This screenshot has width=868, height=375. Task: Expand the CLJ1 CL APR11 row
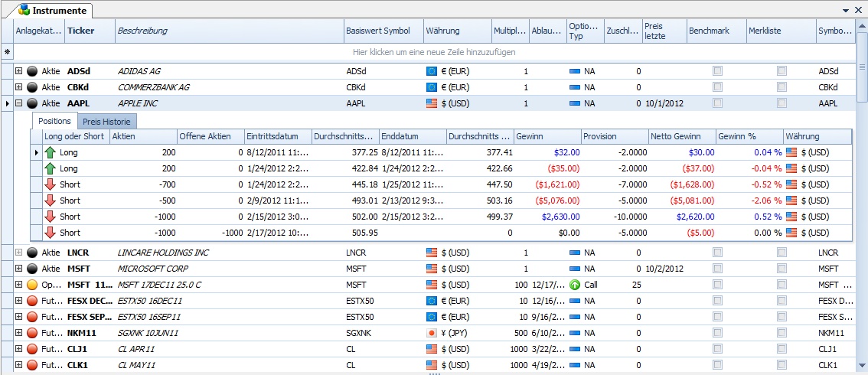coord(19,349)
